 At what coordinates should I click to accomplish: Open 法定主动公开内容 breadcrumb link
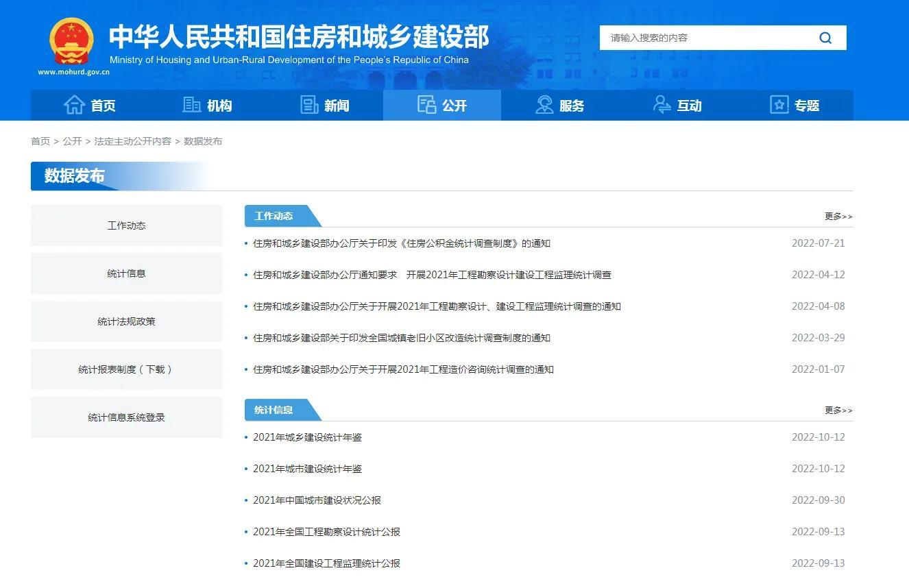click(x=132, y=141)
